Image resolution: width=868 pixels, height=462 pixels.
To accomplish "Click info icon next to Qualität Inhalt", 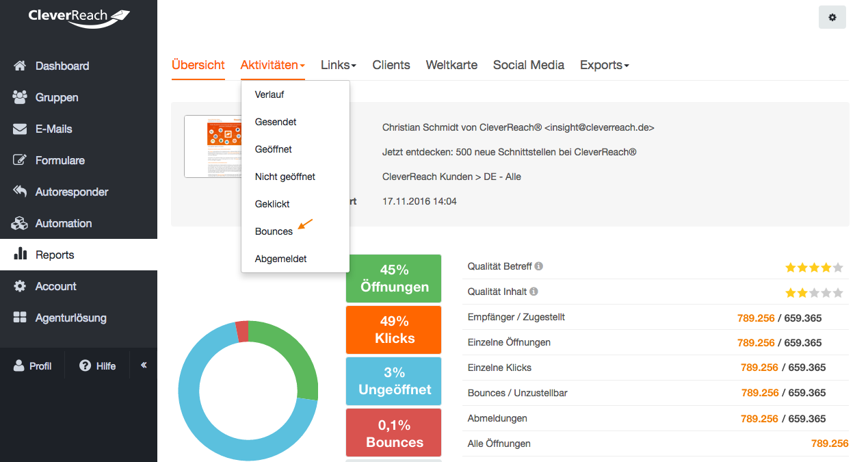I will (534, 291).
